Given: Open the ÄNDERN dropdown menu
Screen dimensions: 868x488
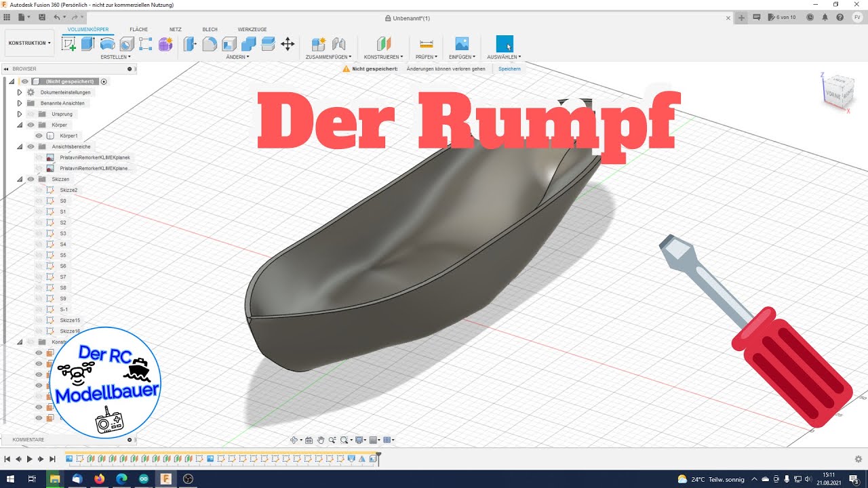Looking at the screenshot, I should point(237,57).
